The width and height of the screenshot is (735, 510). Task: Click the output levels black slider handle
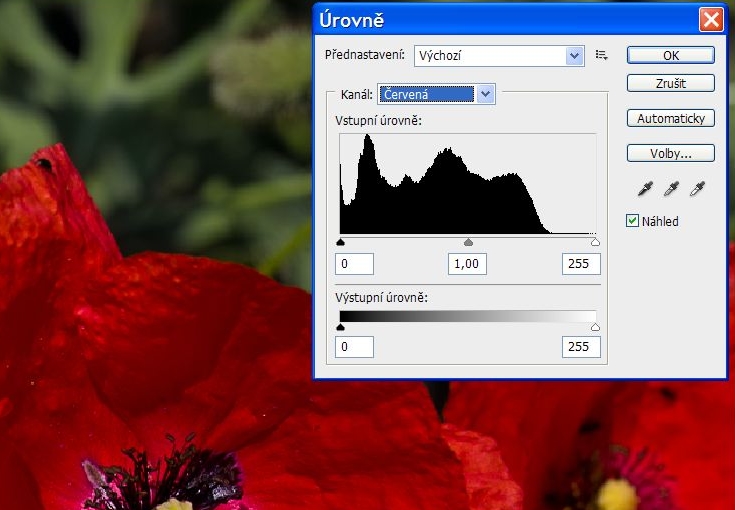coord(341,327)
